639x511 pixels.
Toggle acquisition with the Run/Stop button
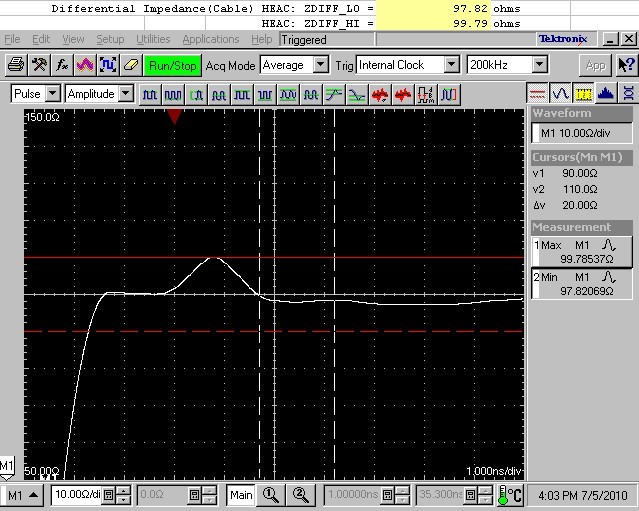(x=173, y=65)
